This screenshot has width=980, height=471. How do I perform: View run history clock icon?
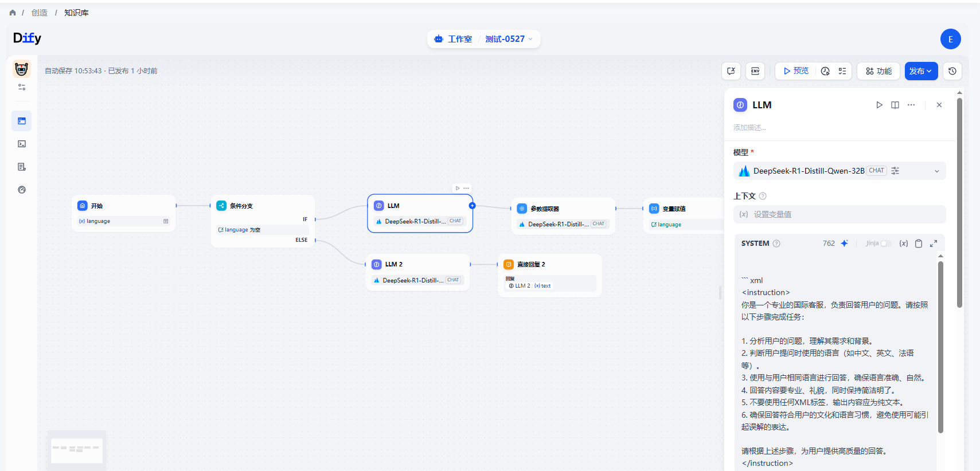[x=825, y=71]
